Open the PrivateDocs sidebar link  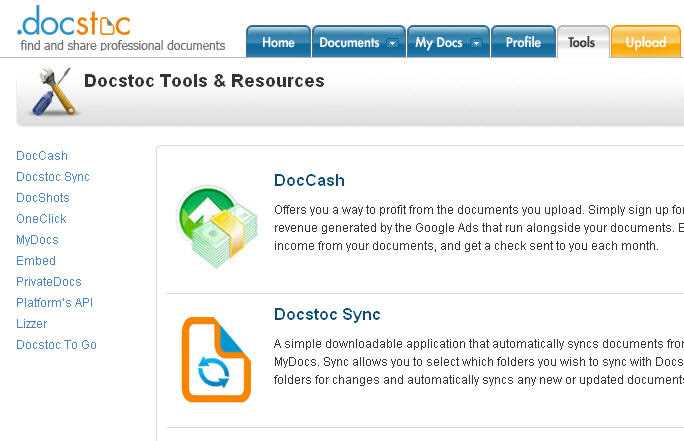pos(49,282)
